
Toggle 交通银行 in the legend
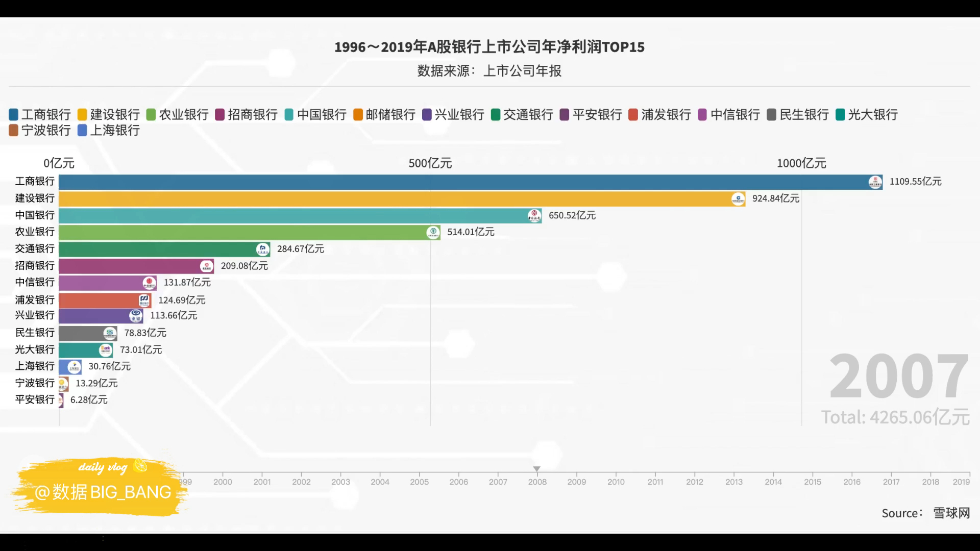[522, 114]
